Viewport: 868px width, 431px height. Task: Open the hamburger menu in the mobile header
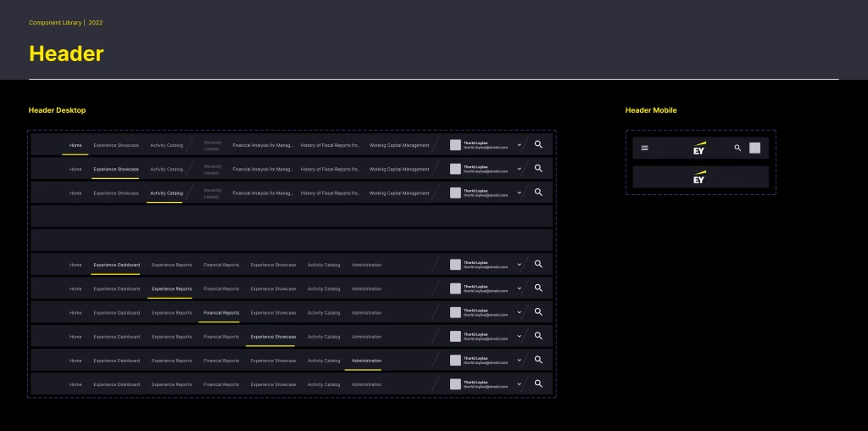pos(644,148)
